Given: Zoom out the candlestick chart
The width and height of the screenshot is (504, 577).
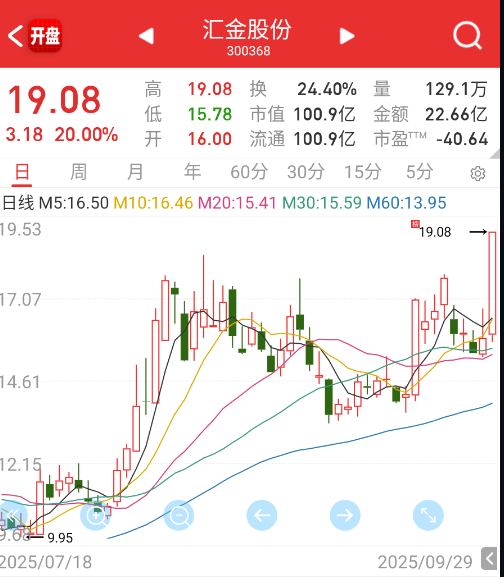Looking at the screenshot, I should (179, 515).
